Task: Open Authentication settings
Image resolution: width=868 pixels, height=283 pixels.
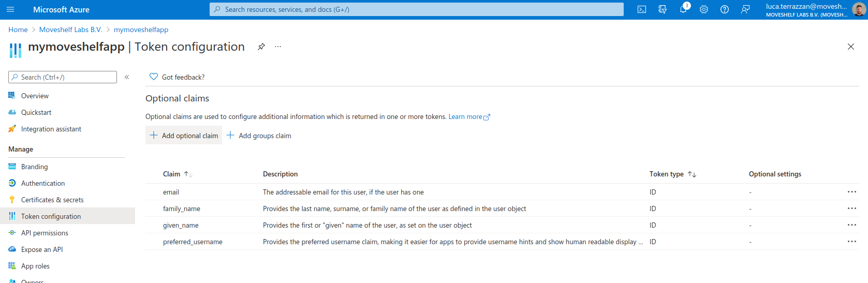Action: click(x=43, y=183)
